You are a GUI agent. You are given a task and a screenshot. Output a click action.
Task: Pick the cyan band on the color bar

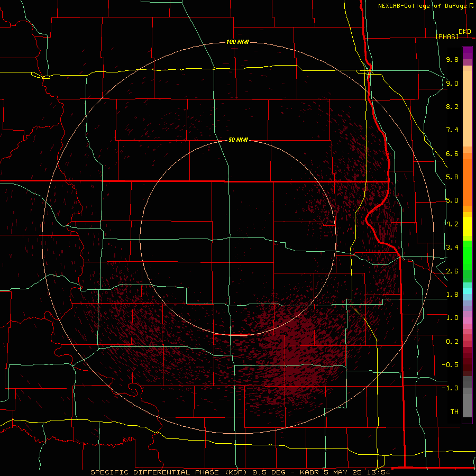[x=467, y=291]
